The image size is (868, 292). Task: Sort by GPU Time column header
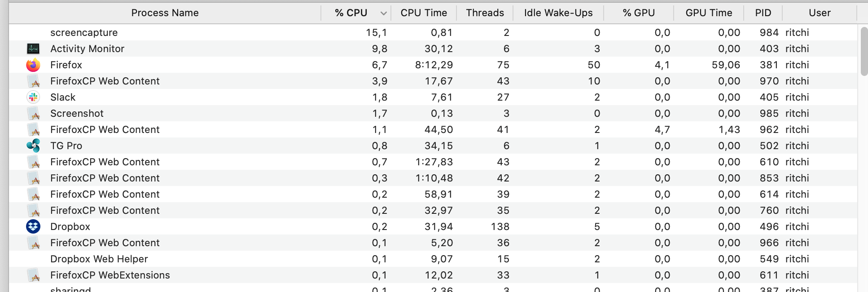pos(708,13)
